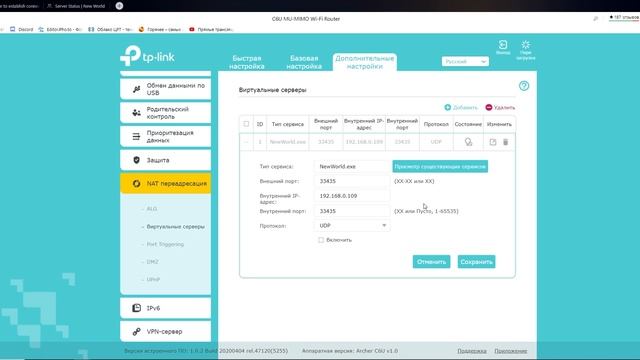Viewport: 640px width, 360px height.
Task: Click the Приложение link in the footer
Action: click(x=511, y=351)
